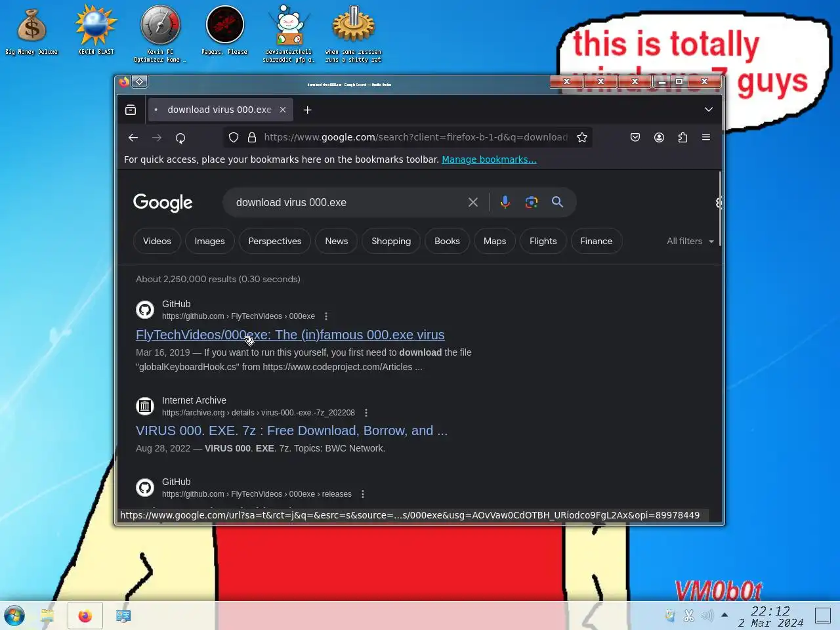Open the extensions puzzle icon
Screen dimensions: 840x630
pos(682,137)
